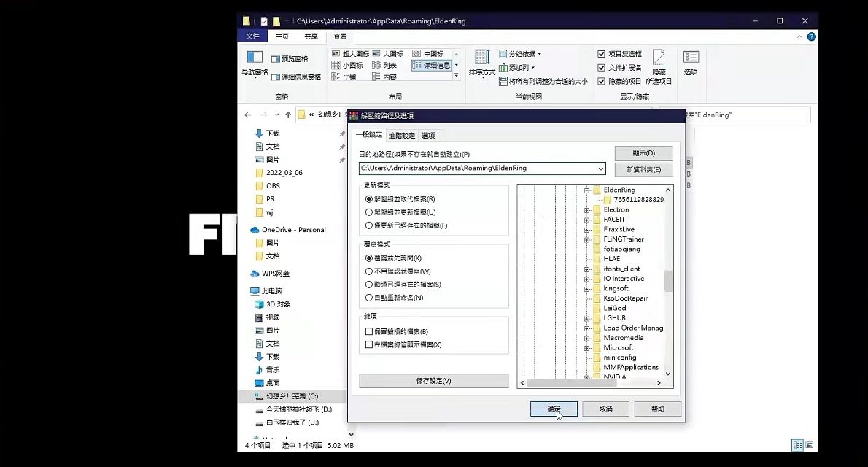Click the 排序方式 sort icon in ribbon
The height and width of the screenshot is (467, 868).
click(x=481, y=58)
